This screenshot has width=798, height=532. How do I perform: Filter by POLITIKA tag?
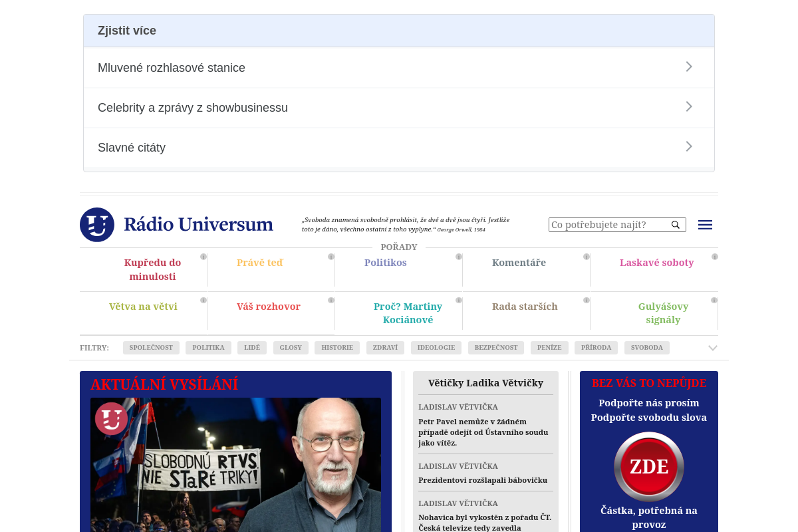[208, 348]
